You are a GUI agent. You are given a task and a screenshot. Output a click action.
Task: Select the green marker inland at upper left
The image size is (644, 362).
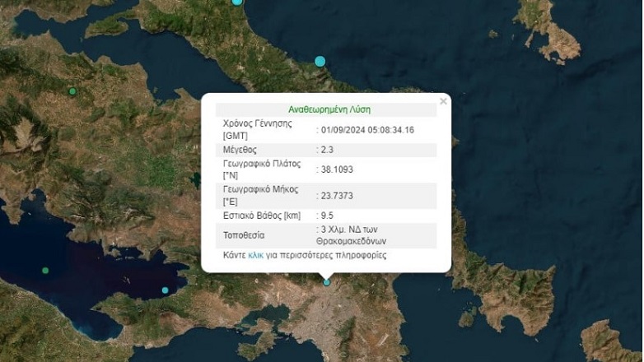(72, 91)
